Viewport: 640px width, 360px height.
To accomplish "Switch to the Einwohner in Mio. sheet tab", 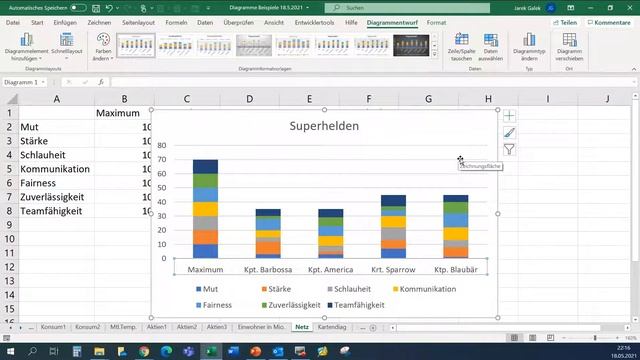I will coord(261,327).
